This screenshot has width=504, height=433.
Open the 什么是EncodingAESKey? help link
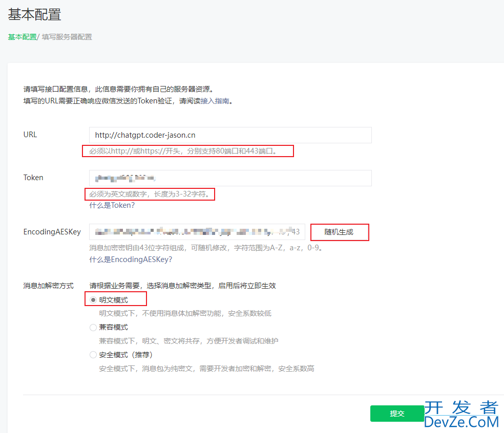click(x=131, y=259)
